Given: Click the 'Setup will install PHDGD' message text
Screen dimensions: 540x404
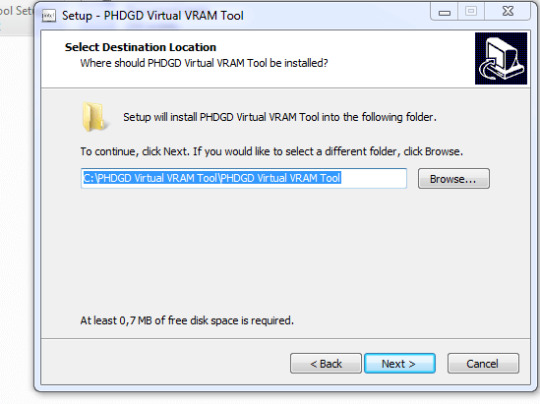Looking at the screenshot, I should click(280, 117).
